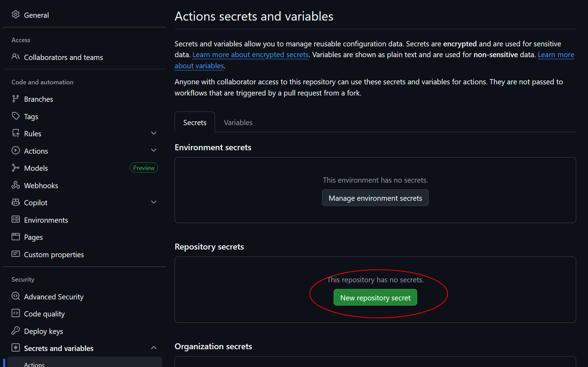Screen dimensions: 588x367
Task: Click the Deploy keys icon
Action: click(16, 330)
